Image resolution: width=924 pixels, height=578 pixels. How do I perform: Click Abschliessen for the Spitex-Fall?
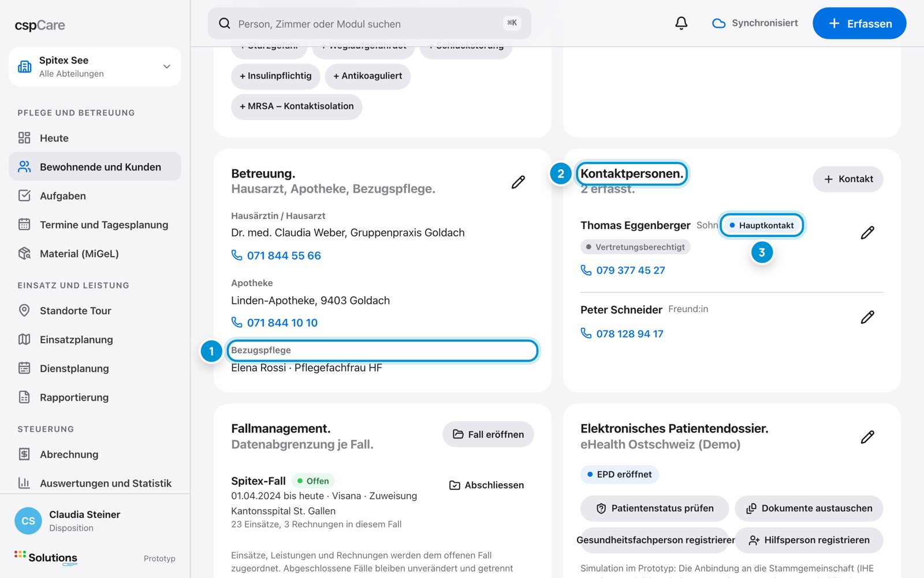(486, 485)
